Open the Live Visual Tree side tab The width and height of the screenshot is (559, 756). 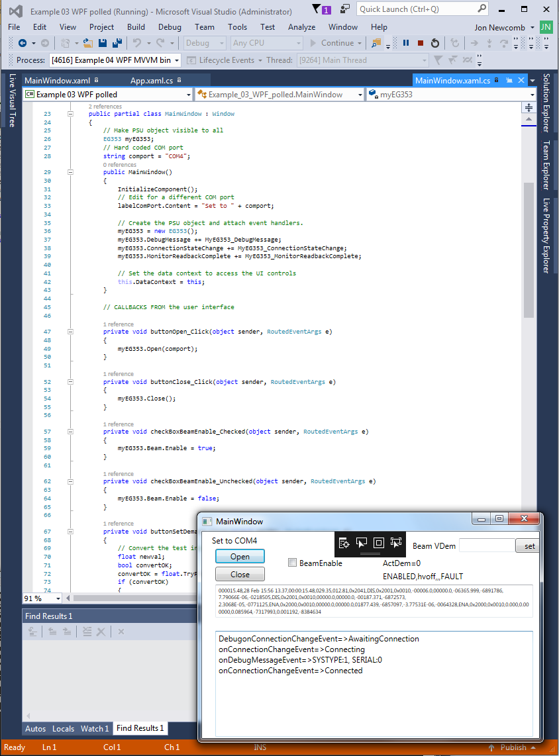[13, 100]
